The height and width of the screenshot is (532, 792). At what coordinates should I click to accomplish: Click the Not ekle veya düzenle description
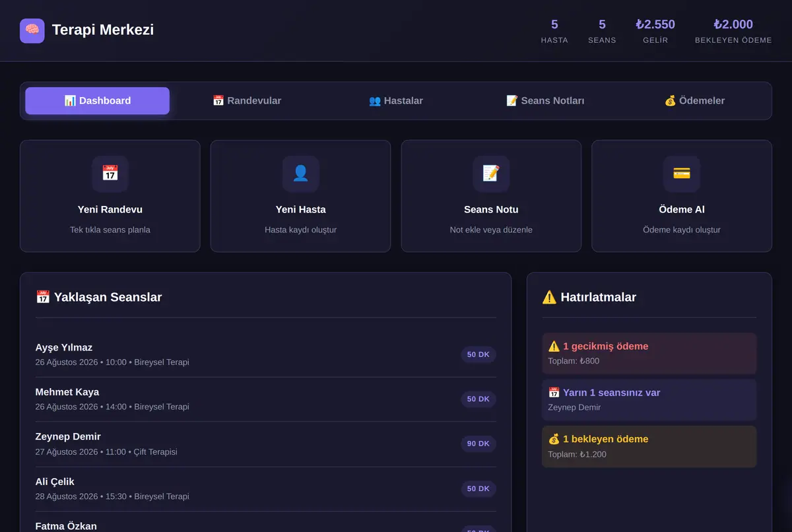(x=491, y=230)
